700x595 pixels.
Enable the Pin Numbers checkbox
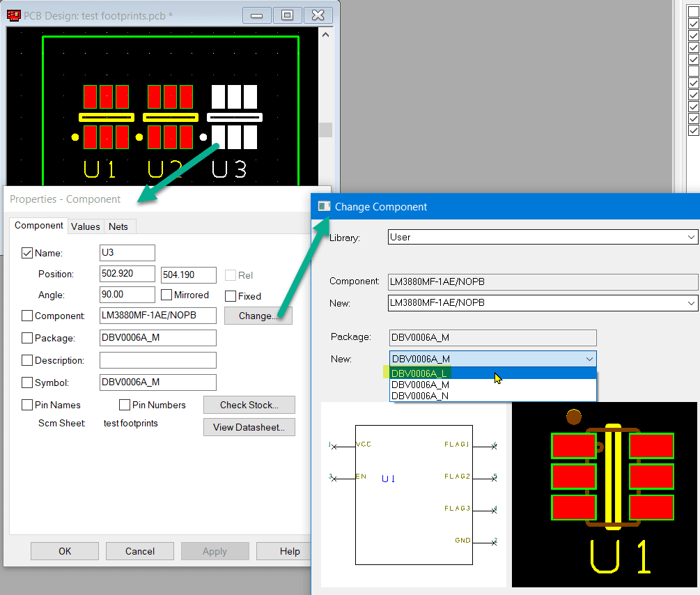click(x=125, y=405)
